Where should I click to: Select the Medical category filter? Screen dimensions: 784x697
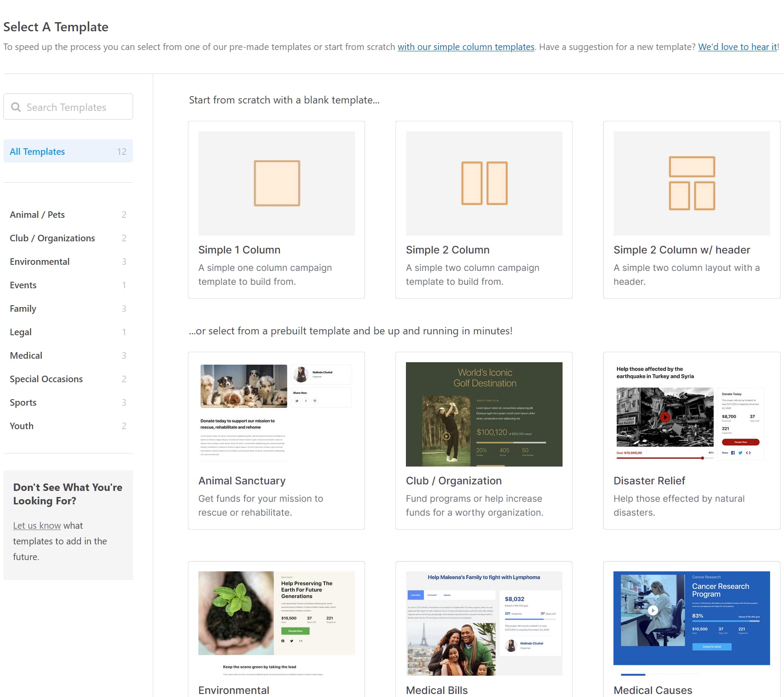[26, 355]
